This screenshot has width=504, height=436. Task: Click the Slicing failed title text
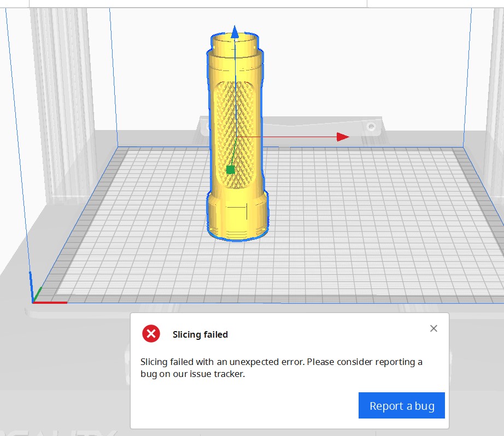[x=200, y=334]
